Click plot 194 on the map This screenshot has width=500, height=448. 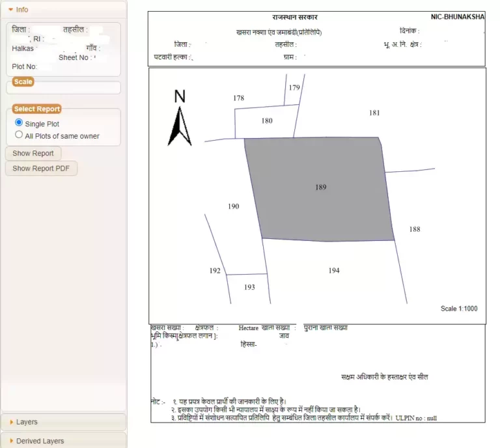pyautogui.click(x=333, y=270)
